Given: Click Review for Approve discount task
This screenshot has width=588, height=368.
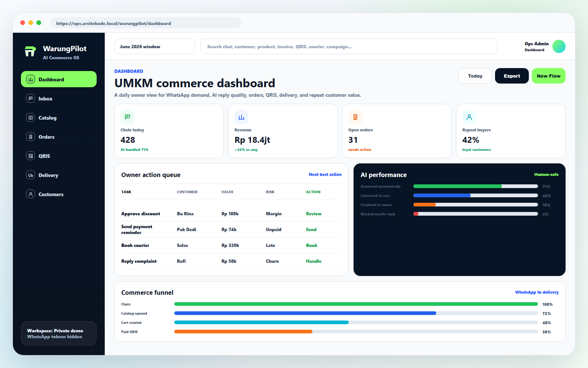Looking at the screenshot, I should pyautogui.click(x=313, y=214).
